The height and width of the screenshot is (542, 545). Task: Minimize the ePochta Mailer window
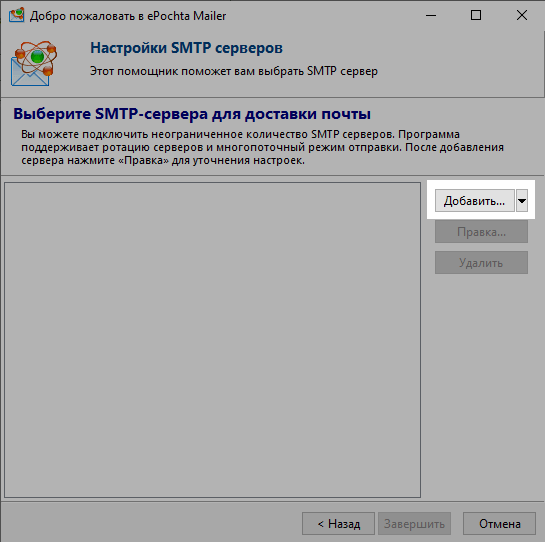point(431,15)
